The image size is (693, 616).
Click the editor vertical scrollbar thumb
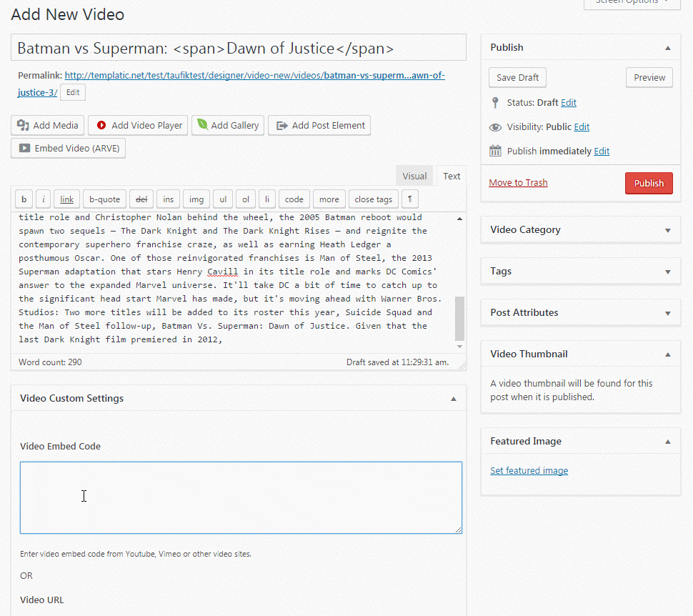(x=459, y=319)
